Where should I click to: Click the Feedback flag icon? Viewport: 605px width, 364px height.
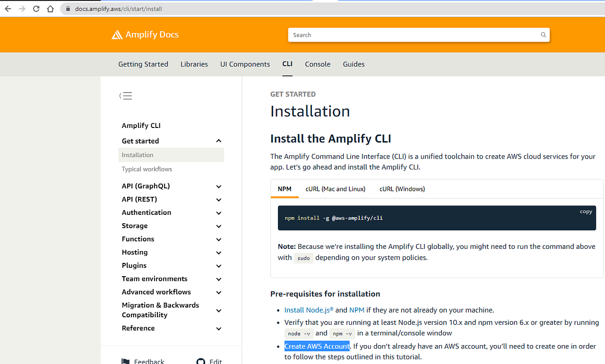coord(125,361)
